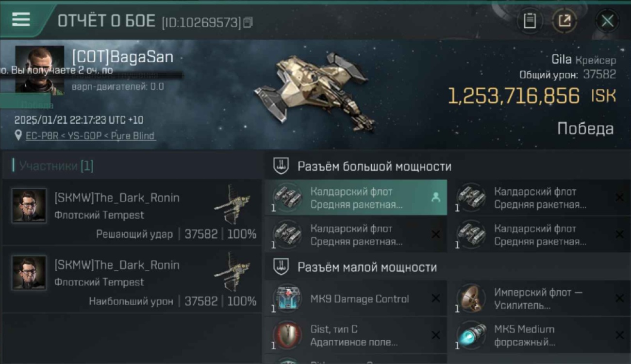Open The_Dark_Ronin final blow participant entry
This screenshot has height=364, width=631.
[x=132, y=213]
